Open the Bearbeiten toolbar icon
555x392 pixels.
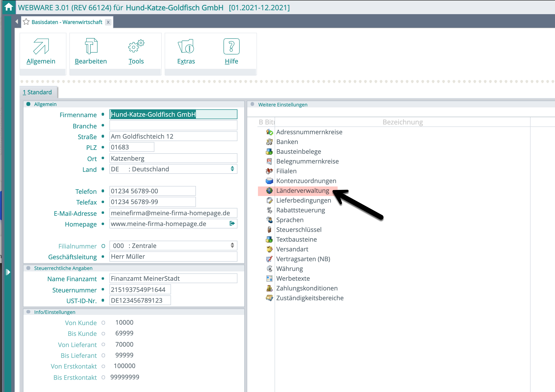91,46
